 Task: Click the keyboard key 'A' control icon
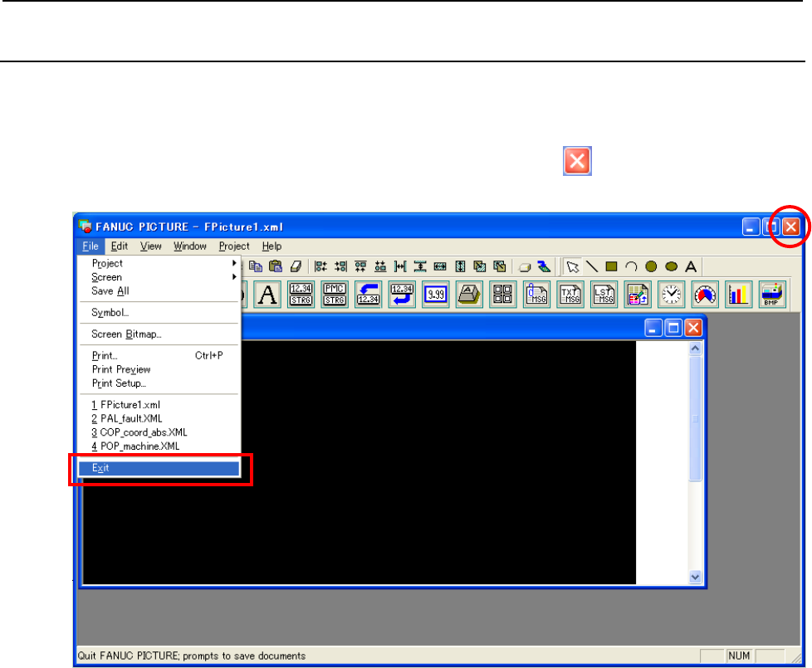click(469, 295)
